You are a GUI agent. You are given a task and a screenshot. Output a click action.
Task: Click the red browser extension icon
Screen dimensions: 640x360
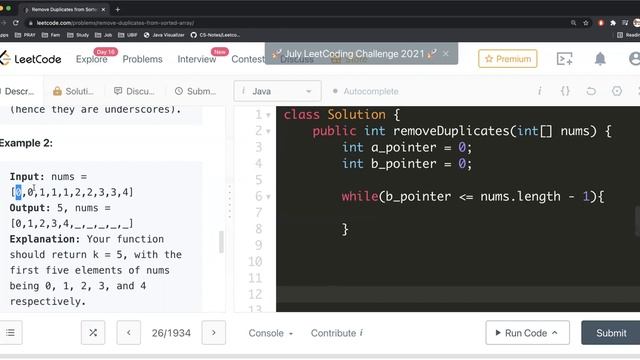click(x=600, y=23)
